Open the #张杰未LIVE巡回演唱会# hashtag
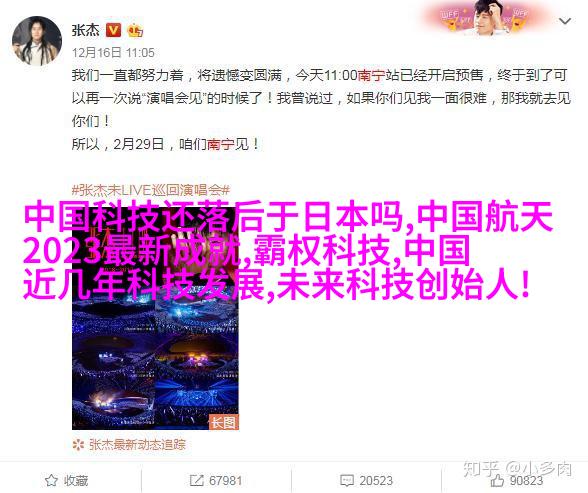This screenshot has height=493, width=588. point(150,190)
